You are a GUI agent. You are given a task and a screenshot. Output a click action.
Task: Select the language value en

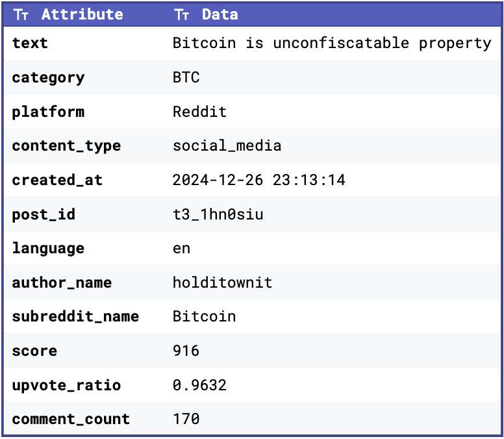182,249
